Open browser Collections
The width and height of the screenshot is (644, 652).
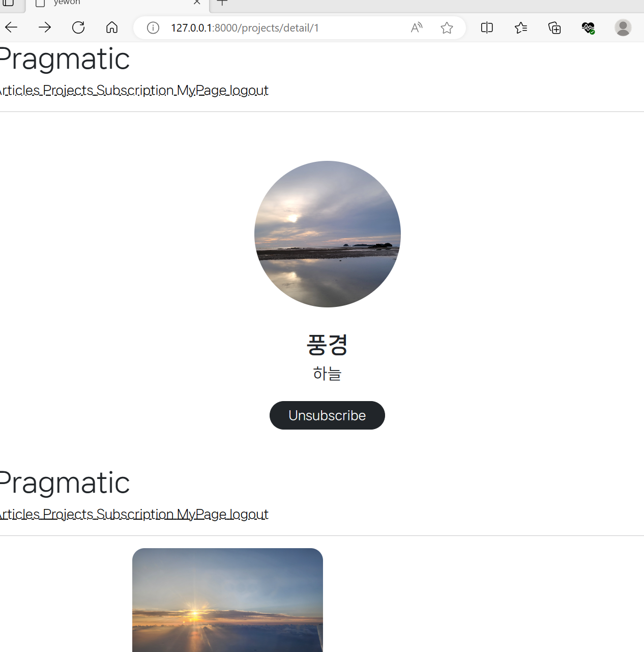coord(554,27)
